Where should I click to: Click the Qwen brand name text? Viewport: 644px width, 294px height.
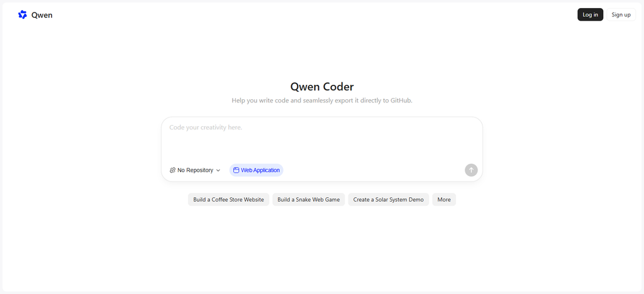click(42, 15)
